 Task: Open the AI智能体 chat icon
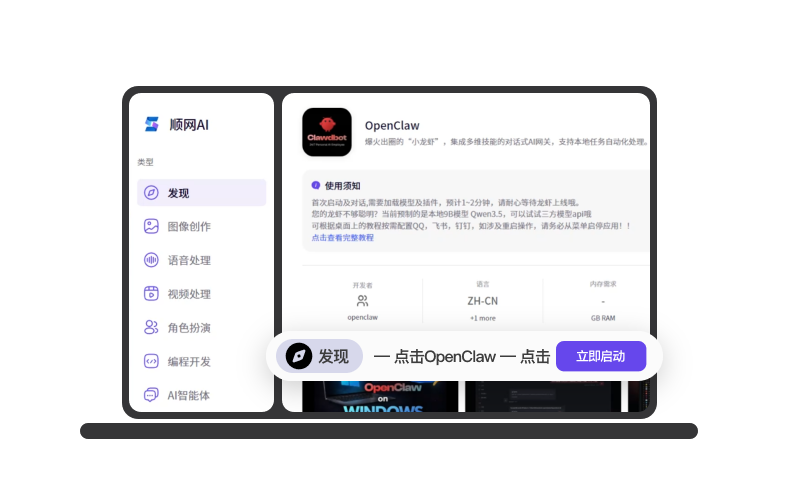[x=151, y=395]
